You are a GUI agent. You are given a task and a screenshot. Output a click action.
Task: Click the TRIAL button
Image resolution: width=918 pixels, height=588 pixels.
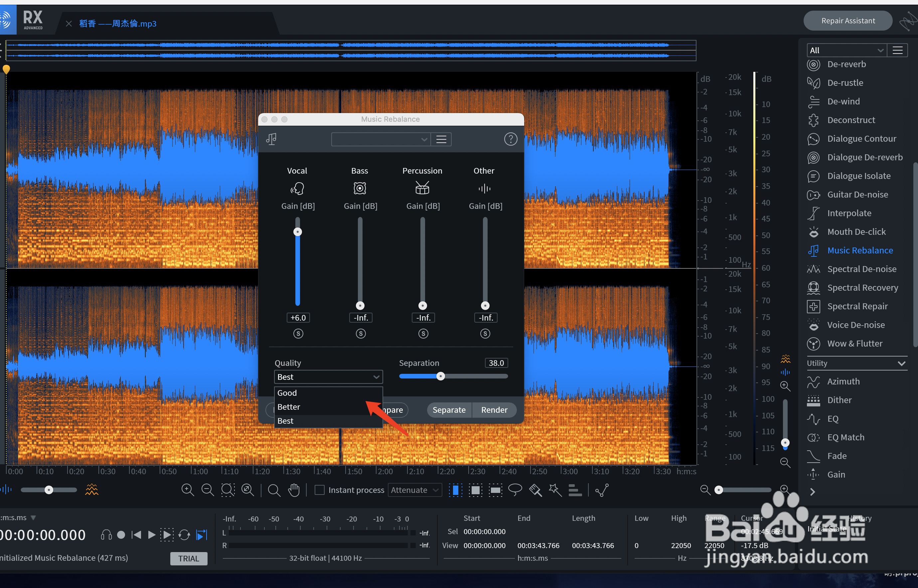pos(189,558)
